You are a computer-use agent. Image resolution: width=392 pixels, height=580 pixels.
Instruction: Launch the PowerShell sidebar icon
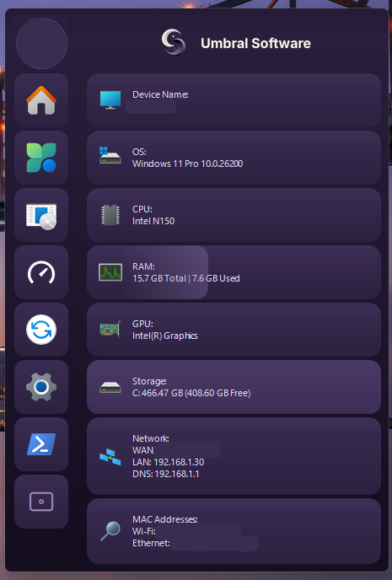point(41,444)
